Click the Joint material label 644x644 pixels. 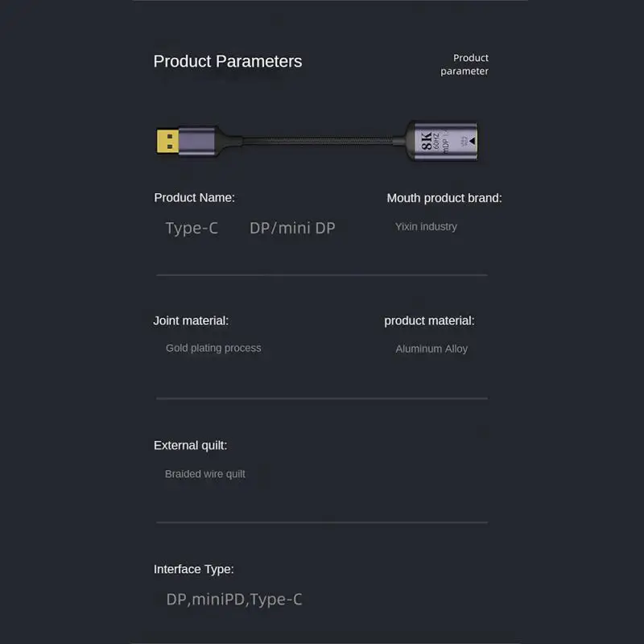pos(191,320)
